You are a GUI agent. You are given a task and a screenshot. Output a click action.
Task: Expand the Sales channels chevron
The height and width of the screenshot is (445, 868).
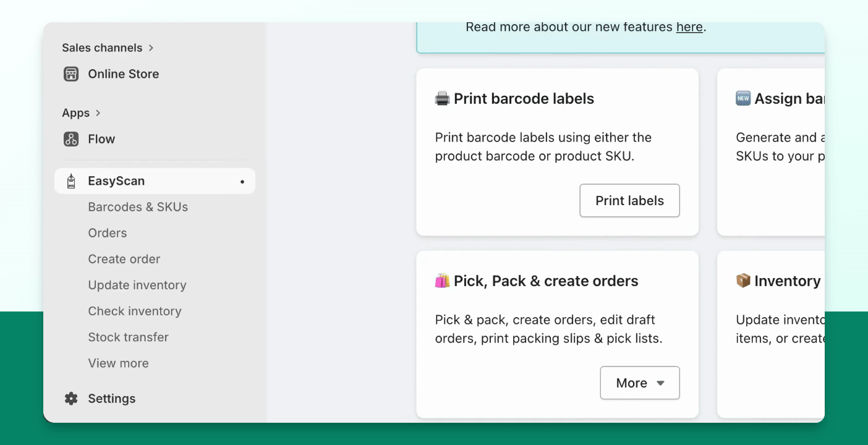click(x=151, y=48)
